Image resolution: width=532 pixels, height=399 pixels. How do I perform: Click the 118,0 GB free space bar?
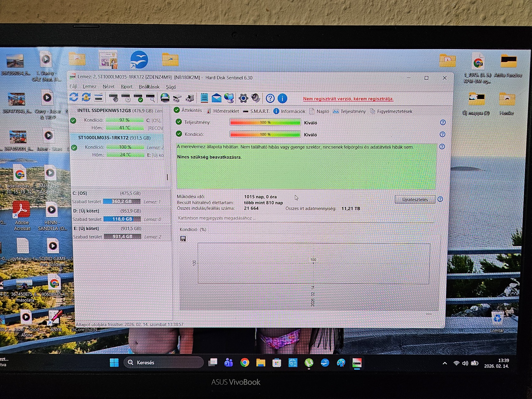[122, 219]
